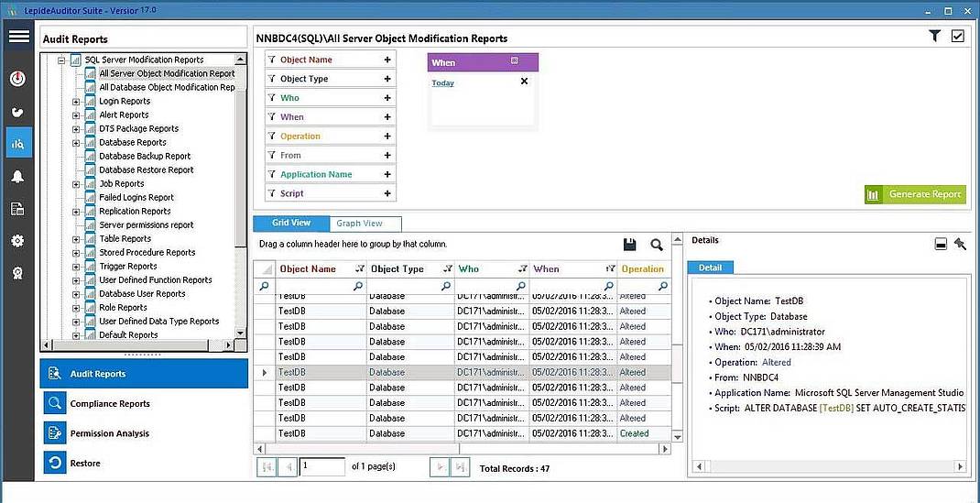Click the Today filter link
Image resolution: width=980 pixels, height=503 pixels.
pyautogui.click(x=442, y=83)
